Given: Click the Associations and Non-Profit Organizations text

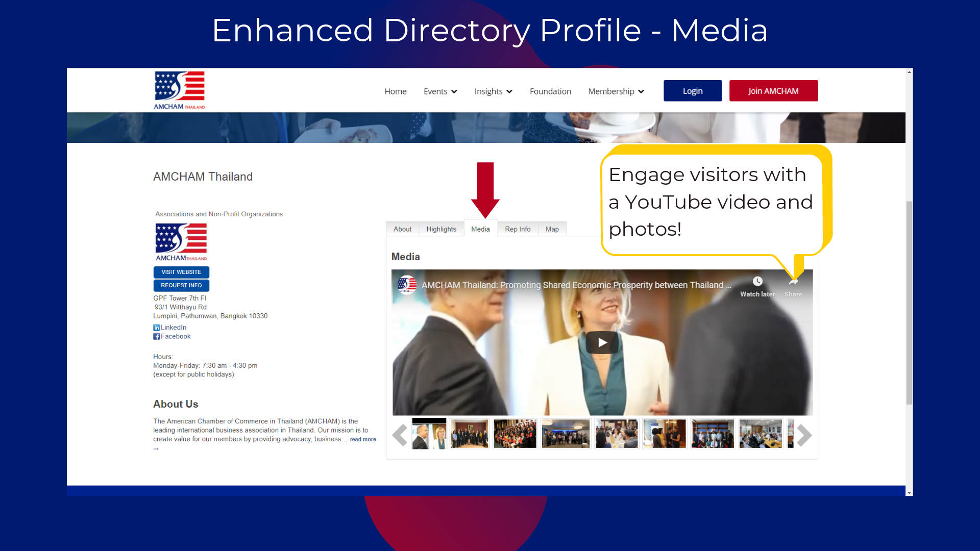Looking at the screenshot, I should (219, 214).
